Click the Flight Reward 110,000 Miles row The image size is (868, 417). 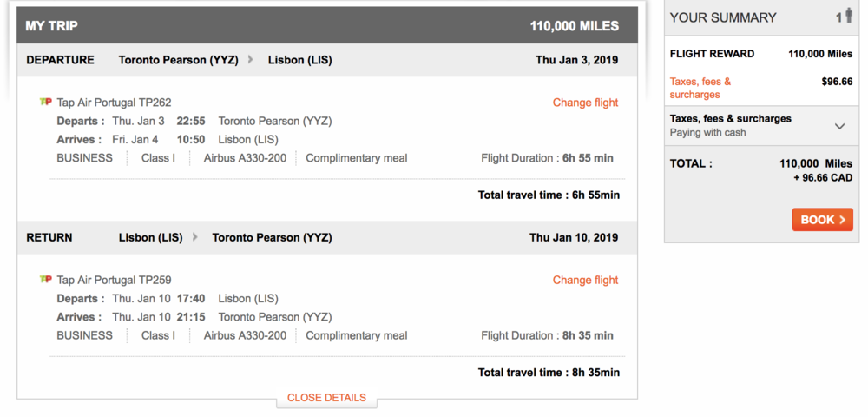click(761, 54)
